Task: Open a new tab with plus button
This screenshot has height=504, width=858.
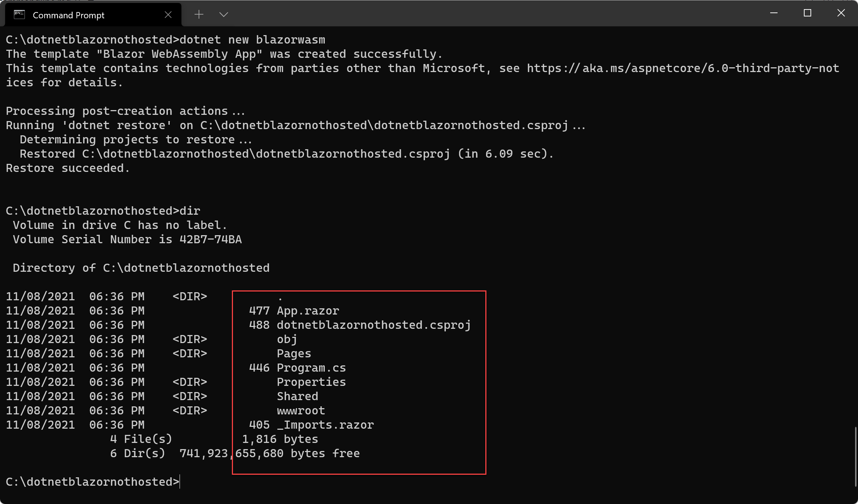Action: 199,15
